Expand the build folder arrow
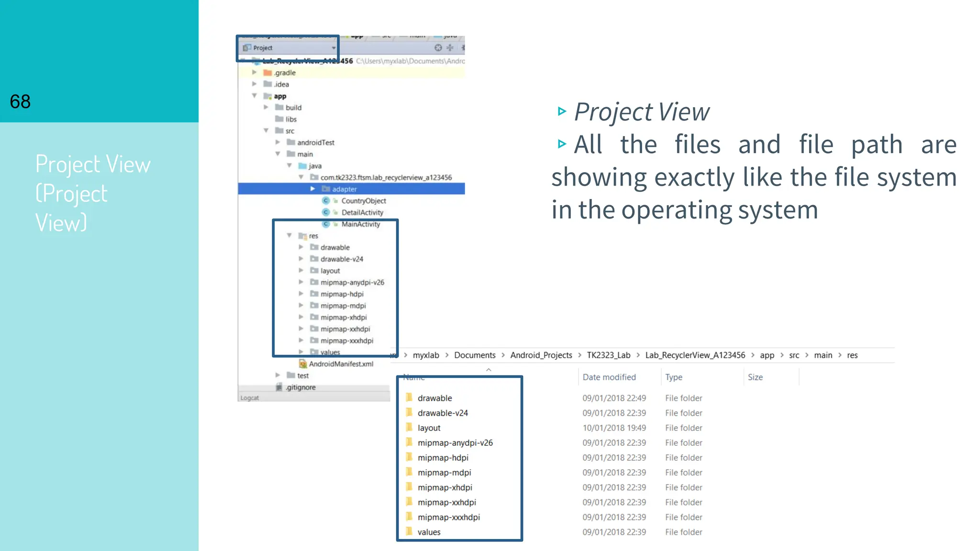 tap(266, 108)
